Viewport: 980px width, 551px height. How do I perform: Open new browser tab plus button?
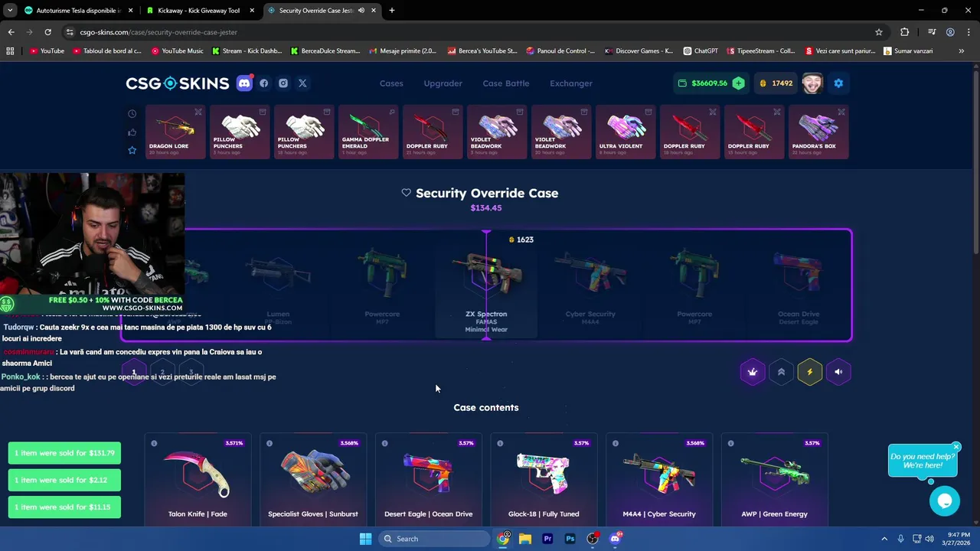(x=392, y=11)
